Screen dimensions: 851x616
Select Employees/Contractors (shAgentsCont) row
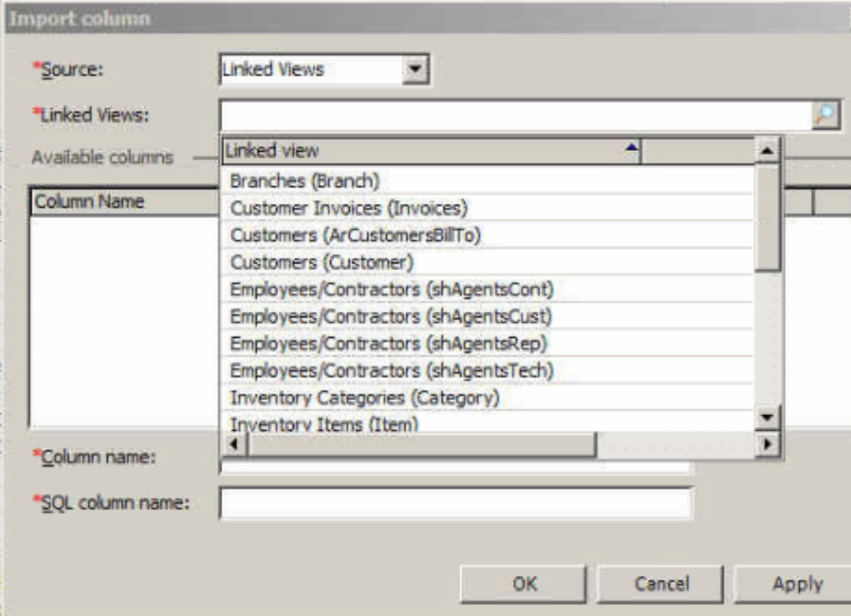coord(487,289)
